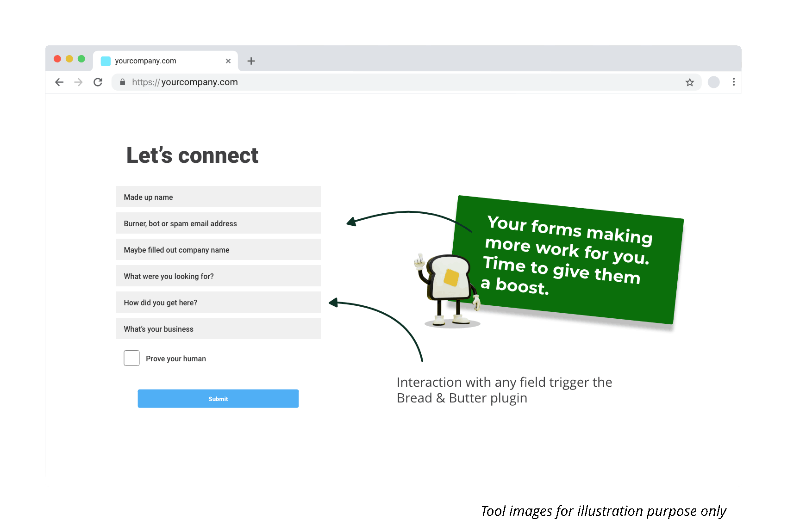This screenshot has height=532, width=787.
Task: Check the Prove your human checkbox
Action: [132, 358]
